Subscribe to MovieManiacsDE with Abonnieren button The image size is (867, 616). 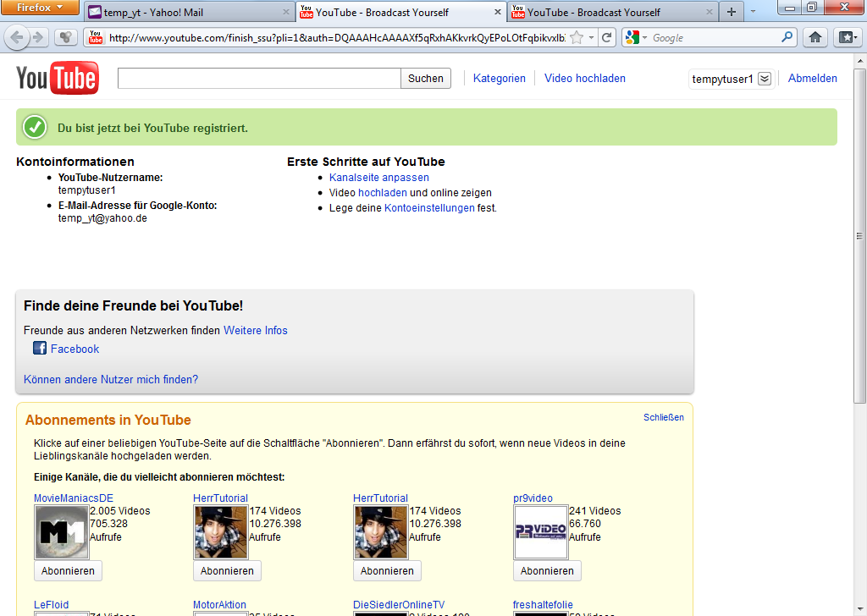click(x=68, y=571)
